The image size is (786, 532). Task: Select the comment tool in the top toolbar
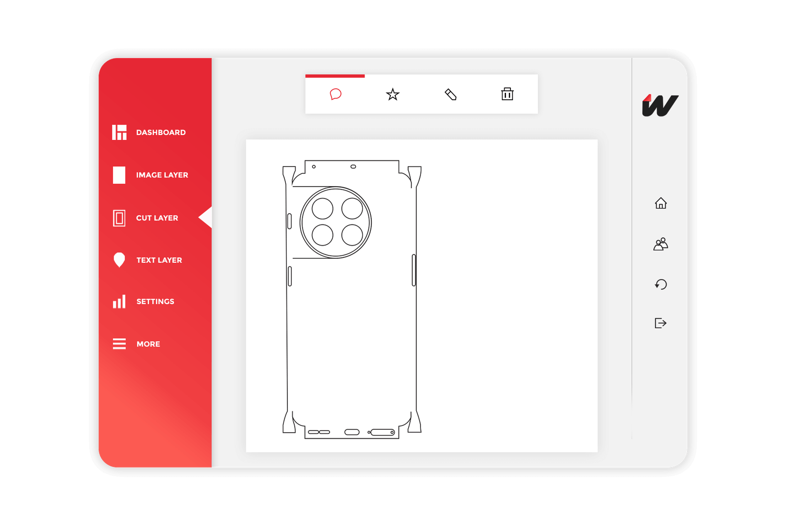pos(336,94)
